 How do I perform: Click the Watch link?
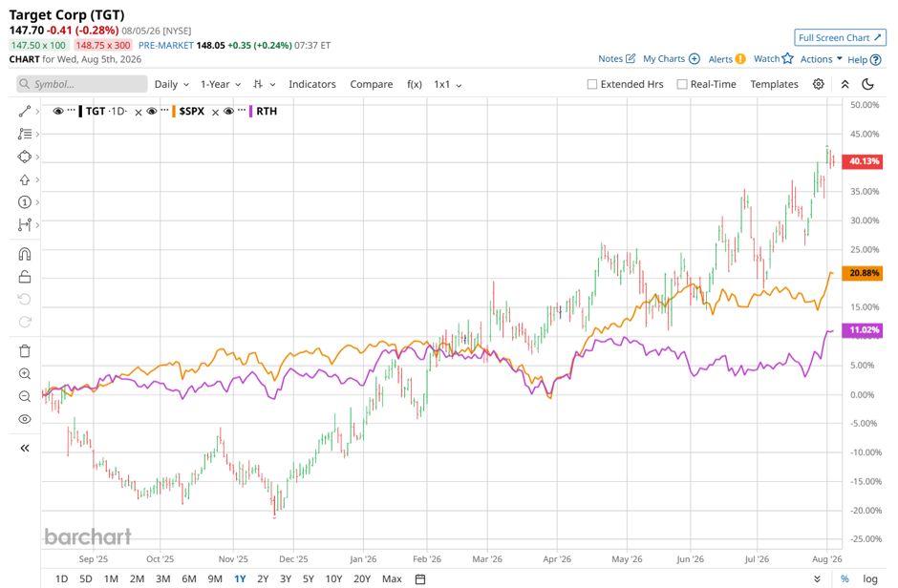(766, 59)
